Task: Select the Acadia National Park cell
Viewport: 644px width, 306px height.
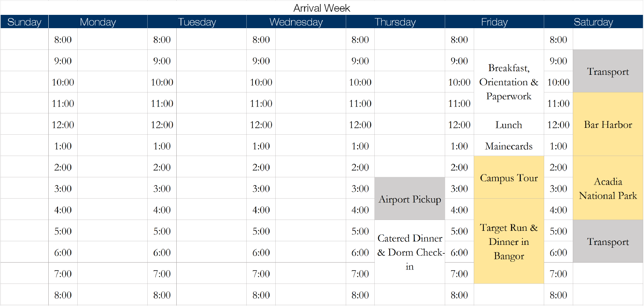Action: point(608,188)
